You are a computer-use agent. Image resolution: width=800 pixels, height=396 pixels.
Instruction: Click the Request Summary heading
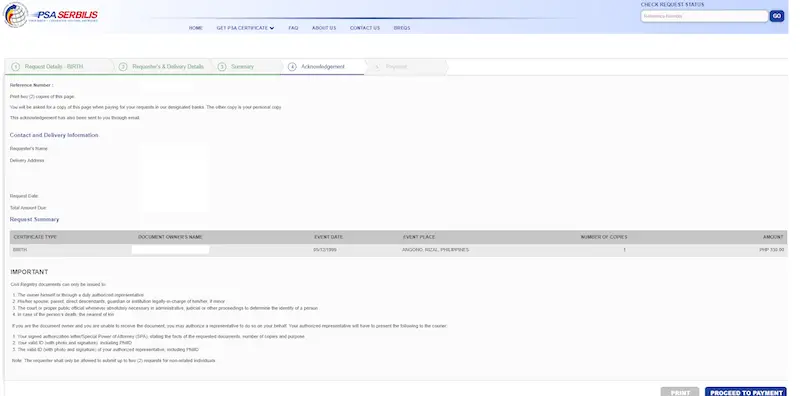pos(35,219)
